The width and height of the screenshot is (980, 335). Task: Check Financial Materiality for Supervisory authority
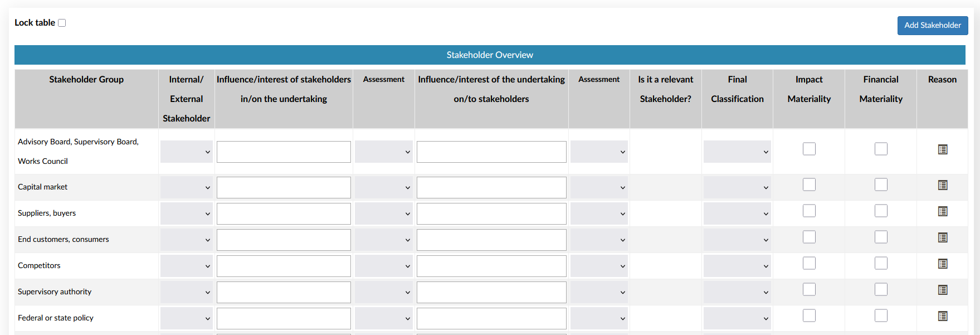[x=881, y=289]
